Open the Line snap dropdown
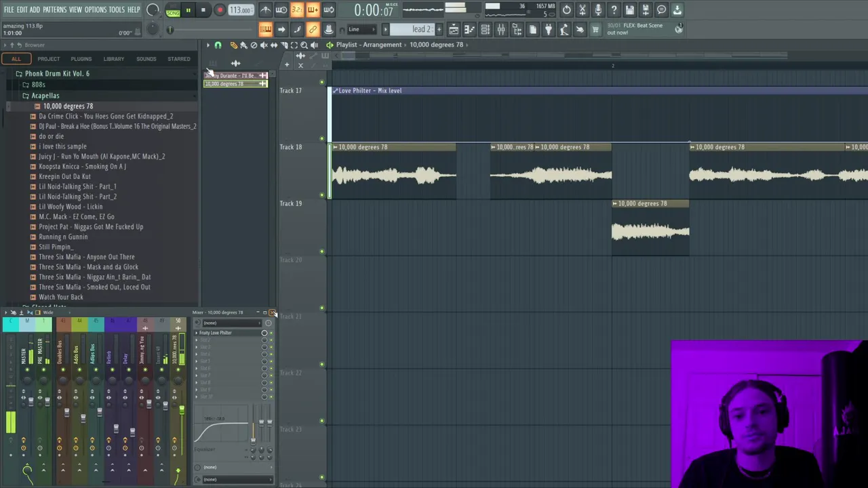The image size is (868, 488). click(363, 29)
